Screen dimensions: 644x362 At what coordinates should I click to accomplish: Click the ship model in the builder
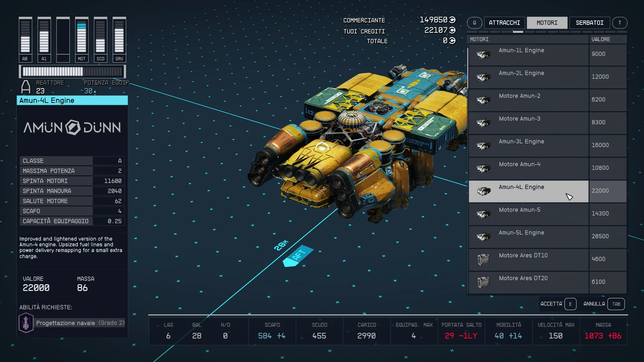tap(357, 144)
